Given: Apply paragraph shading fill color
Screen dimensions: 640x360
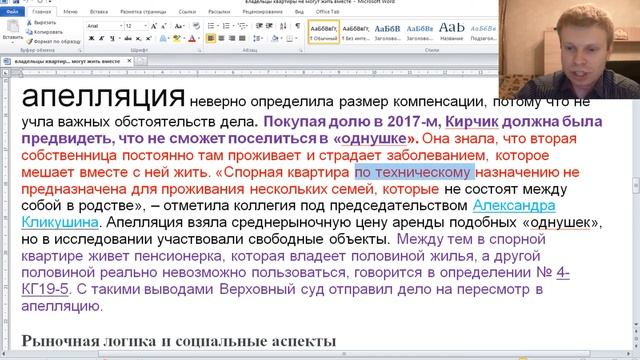Looking at the screenshot, I should pos(275,38).
